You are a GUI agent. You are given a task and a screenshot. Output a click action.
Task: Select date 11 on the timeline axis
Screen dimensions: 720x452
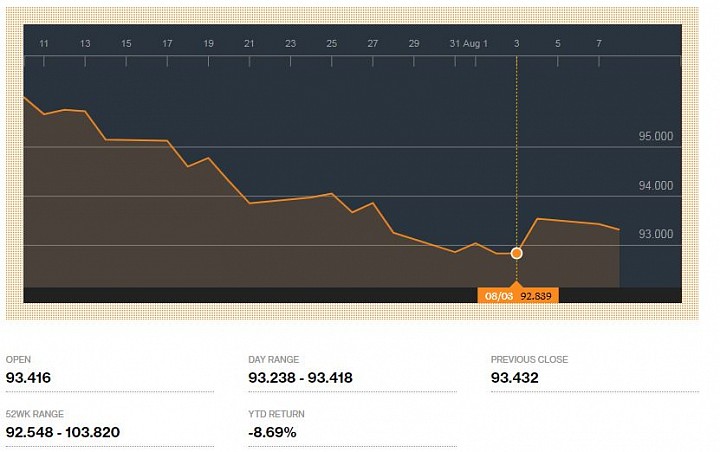[44, 44]
